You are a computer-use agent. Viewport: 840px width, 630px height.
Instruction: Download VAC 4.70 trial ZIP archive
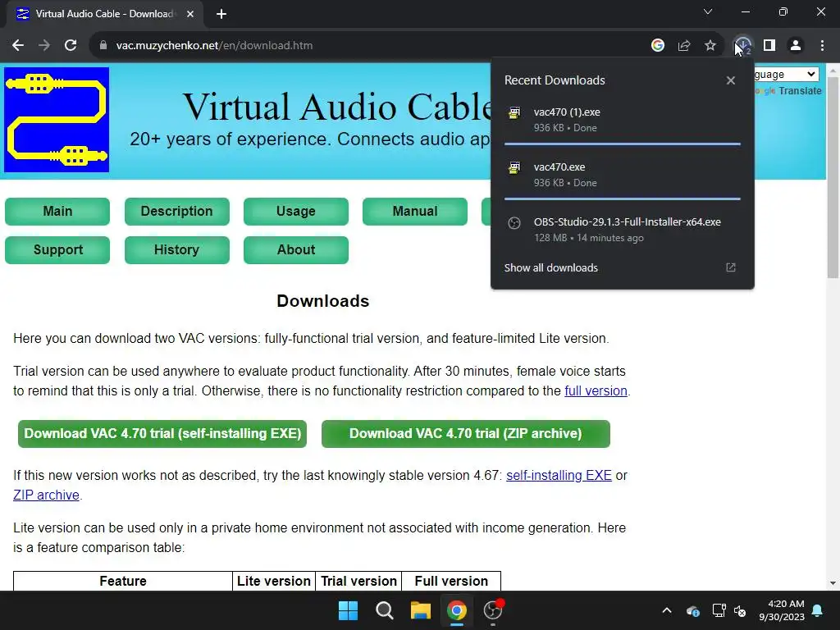point(466,433)
